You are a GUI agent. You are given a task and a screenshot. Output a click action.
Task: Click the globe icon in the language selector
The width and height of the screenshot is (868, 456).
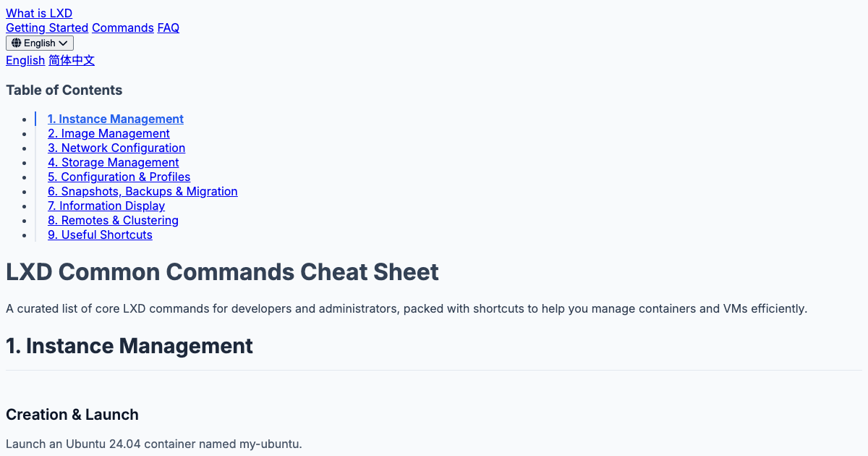tap(14, 43)
